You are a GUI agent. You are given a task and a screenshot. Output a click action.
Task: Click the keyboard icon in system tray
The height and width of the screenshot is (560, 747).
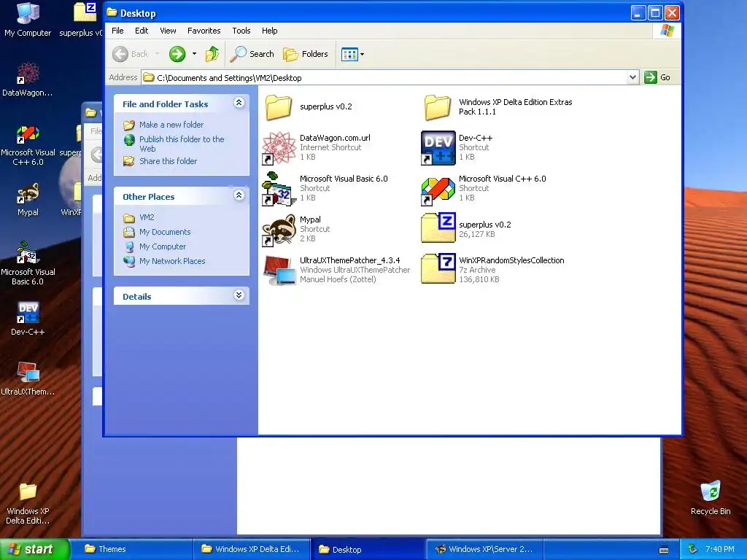(x=664, y=550)
